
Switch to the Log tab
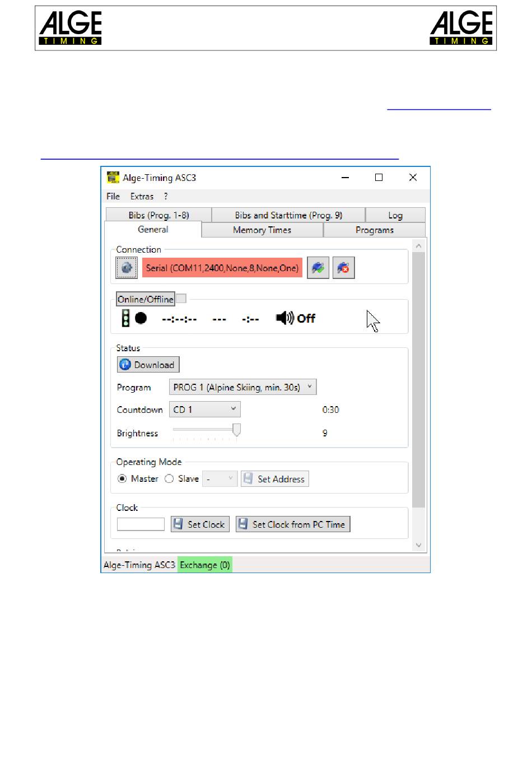tap(395, 215)
